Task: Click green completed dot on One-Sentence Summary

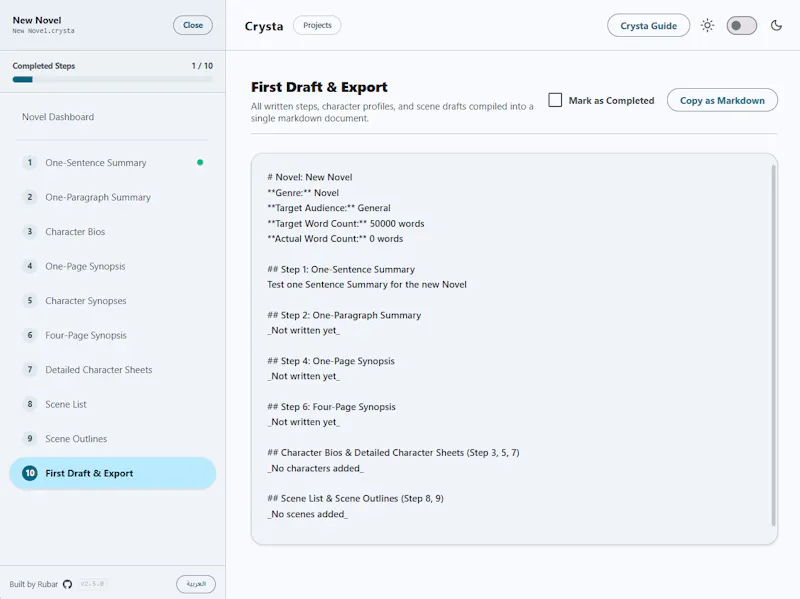Action: [200, 162]
